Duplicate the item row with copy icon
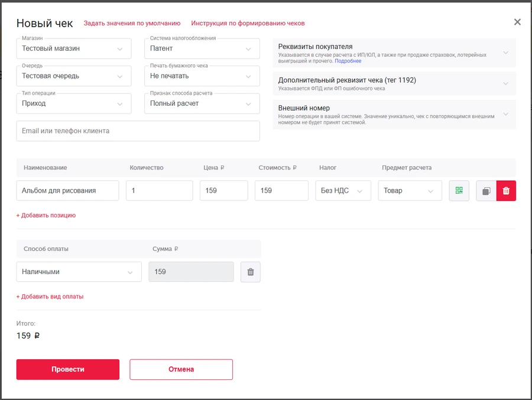532x400 pixels. pos(486,191)
